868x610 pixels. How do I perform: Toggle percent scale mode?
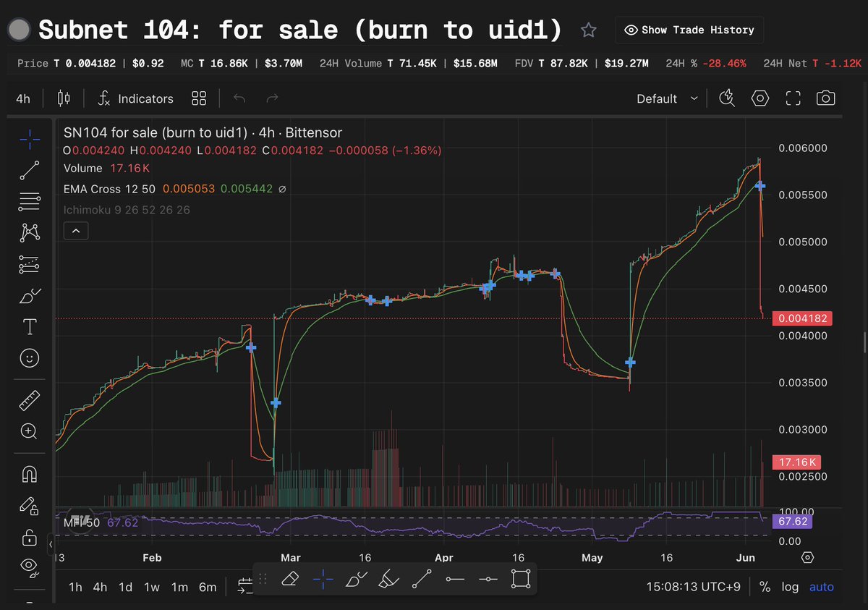765,587
